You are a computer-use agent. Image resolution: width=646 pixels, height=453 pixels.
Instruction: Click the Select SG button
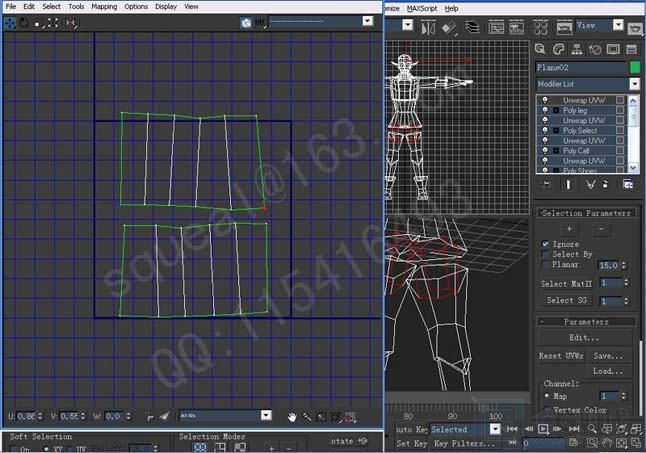point(566,300)
